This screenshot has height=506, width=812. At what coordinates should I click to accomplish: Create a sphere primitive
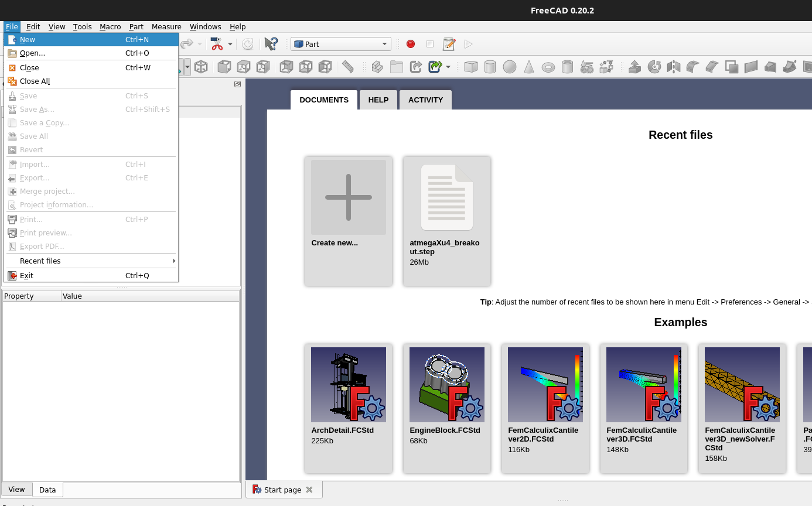coord(510,67)
